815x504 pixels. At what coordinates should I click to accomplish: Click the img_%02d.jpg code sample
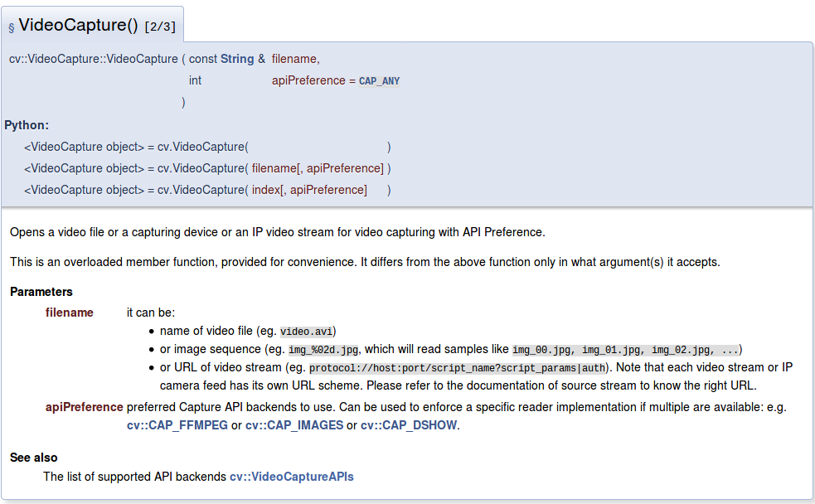click(x=325, y=350)
